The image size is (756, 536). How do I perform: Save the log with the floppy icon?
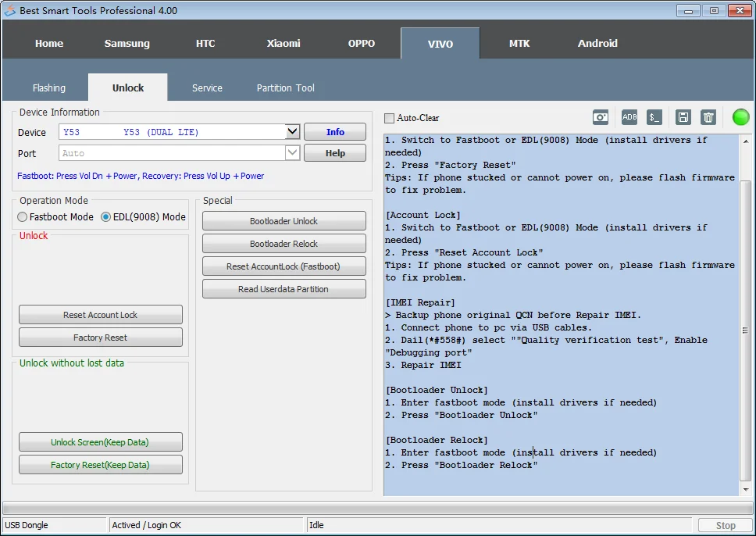(x=683, y=117)
